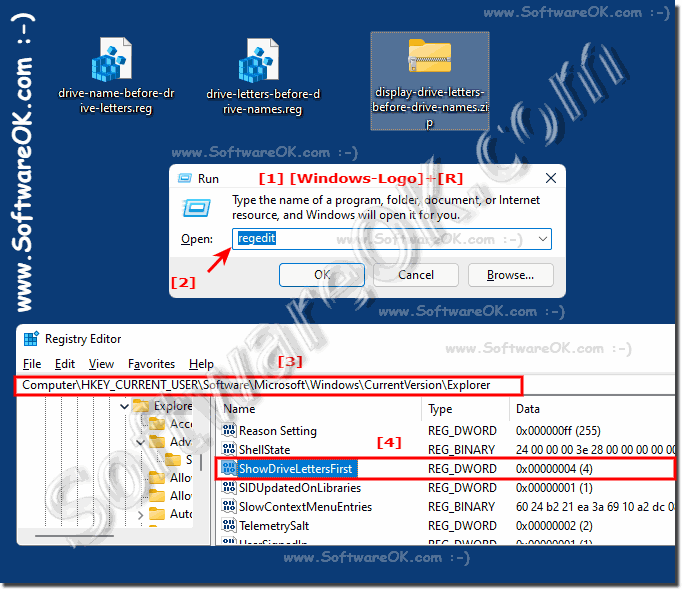Select the ShellState value name

[264, 449]
